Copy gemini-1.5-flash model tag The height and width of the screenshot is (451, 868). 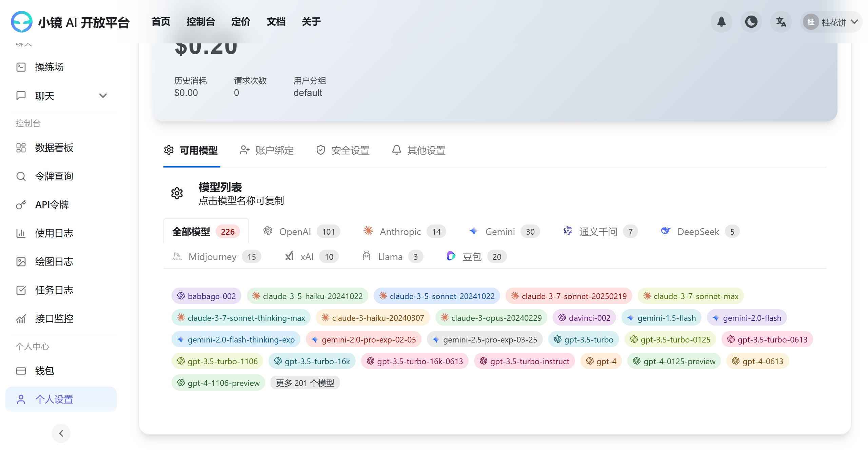click(662, 318)
